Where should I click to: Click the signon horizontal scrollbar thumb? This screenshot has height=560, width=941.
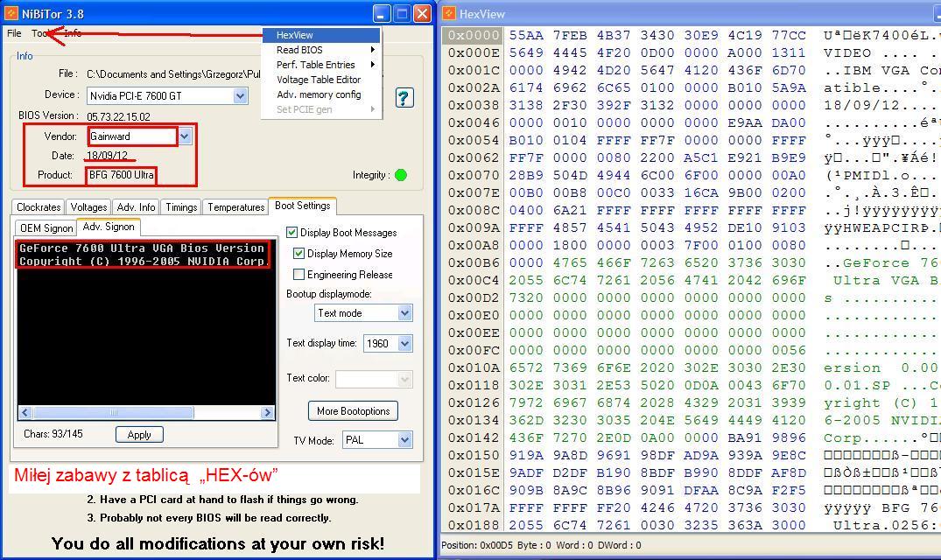[x=114, y=412]
